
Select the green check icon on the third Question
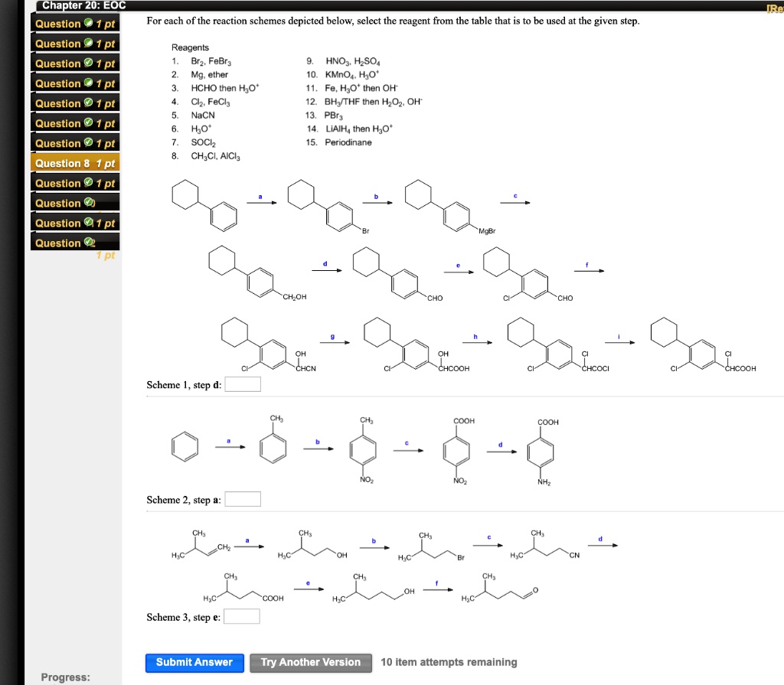(x=87, y=64)
